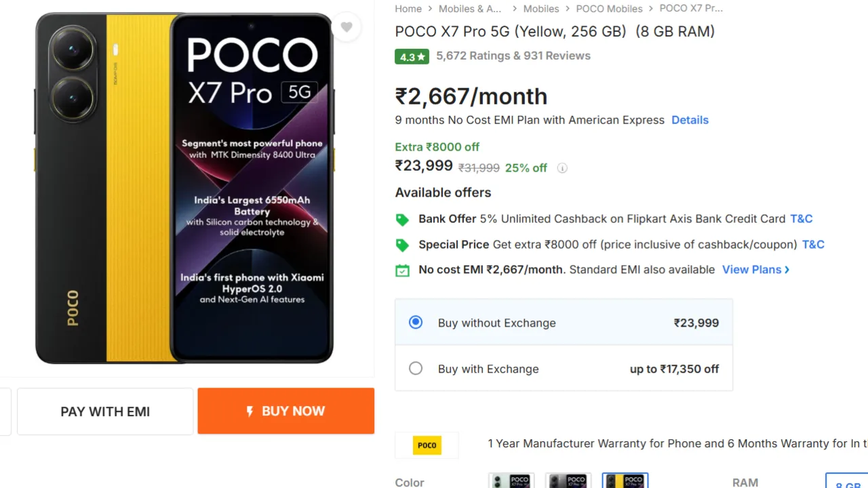The width and height of the screenshot is (868, 488).
Task: Navigate to Home breadcrumb
Action: tap(408, 9)
